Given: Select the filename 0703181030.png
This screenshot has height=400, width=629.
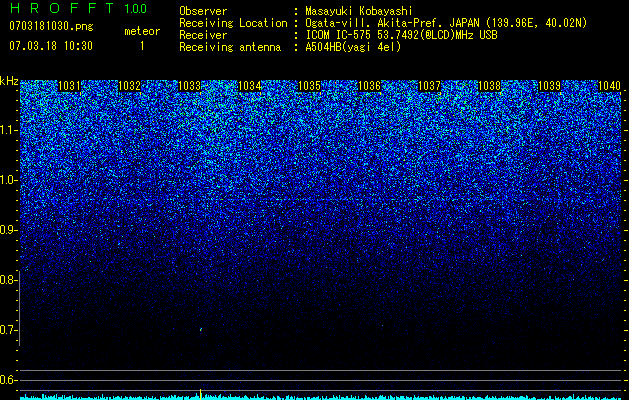Looking at the screenshot, I should tap(51, 26).
